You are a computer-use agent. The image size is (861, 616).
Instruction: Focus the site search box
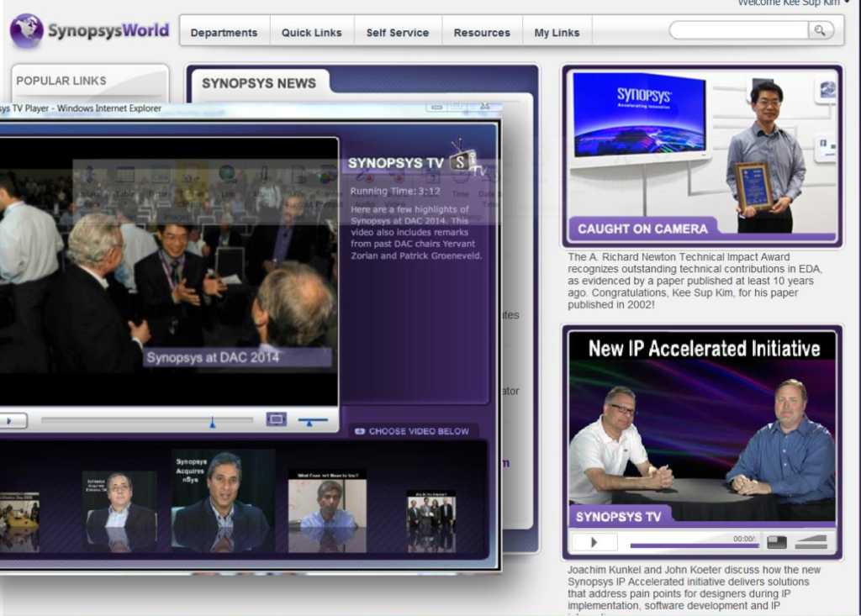tap(738, 30)
